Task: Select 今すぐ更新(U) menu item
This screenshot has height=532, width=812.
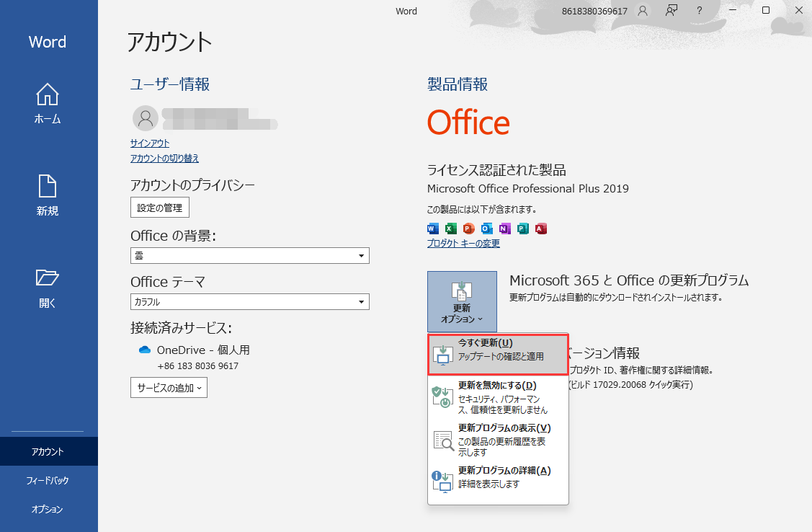Action: tap(498, 355)
